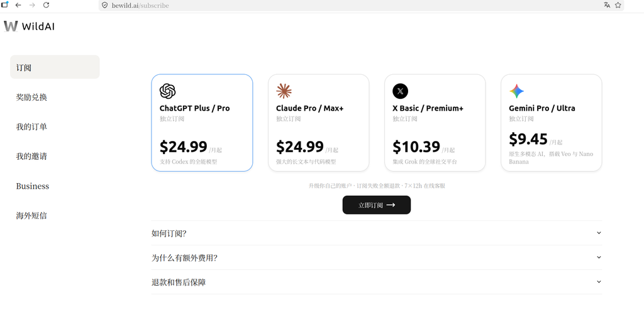Expand the 退款和售后保障 section

tap(377, 283)
